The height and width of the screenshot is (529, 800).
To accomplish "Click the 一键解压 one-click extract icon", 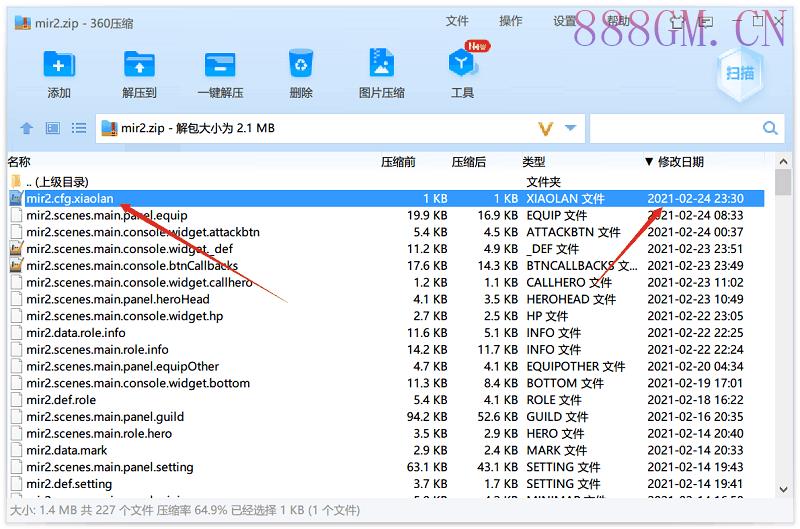I will coord(220,65).
